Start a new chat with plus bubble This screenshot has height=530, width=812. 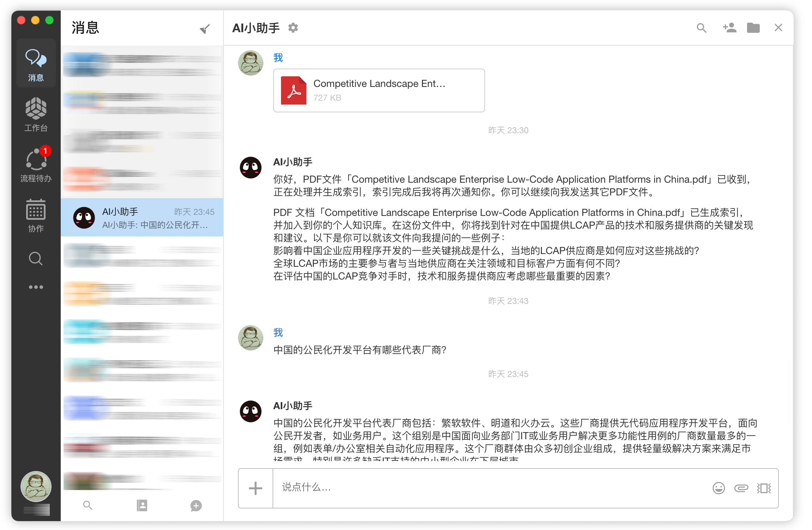[196, 506]
